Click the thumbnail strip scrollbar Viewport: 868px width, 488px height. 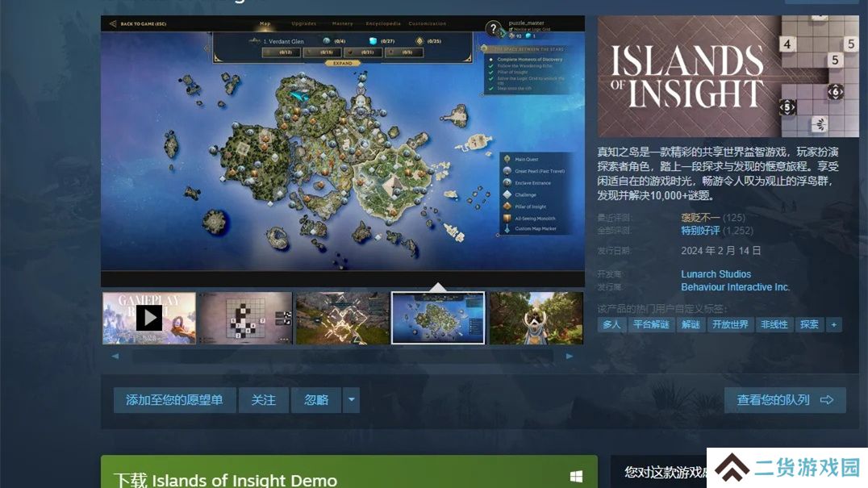pyautogui.click(x=342, y=357)
